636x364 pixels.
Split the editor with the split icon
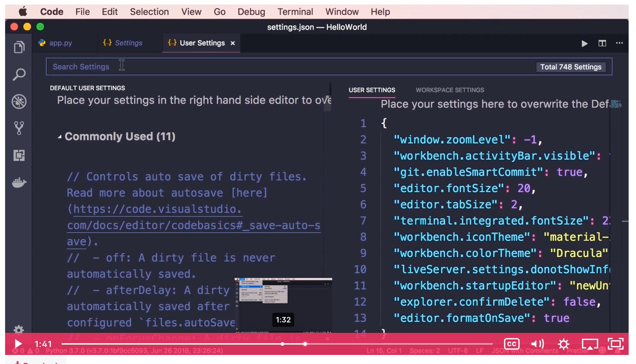602,43
